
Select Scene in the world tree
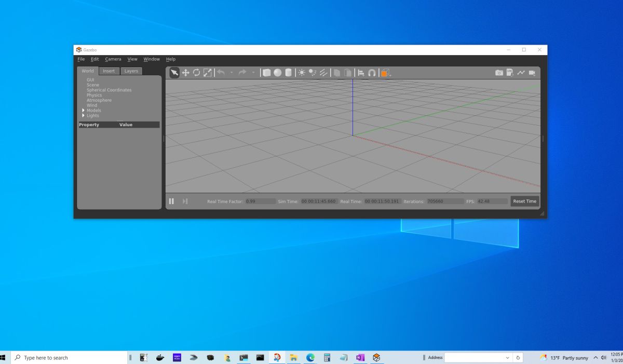point(93,85)
